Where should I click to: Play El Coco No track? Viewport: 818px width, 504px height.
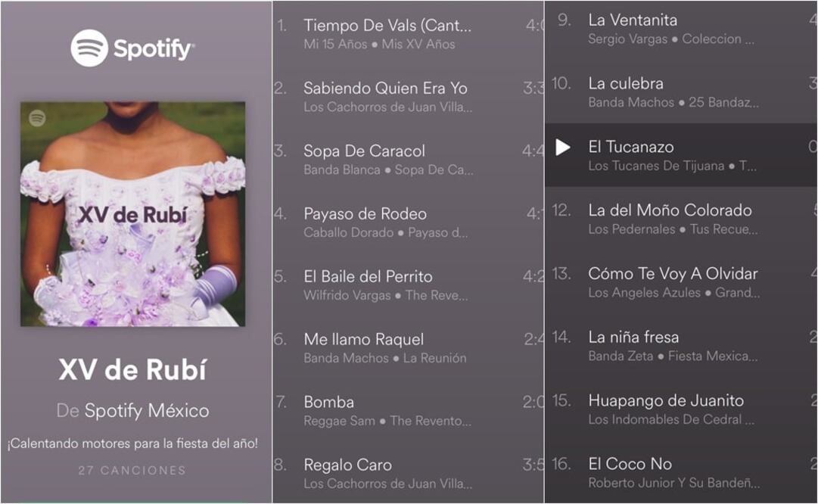681,472
